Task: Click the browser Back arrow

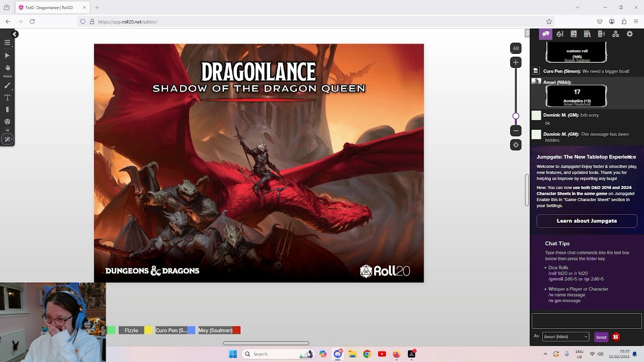Action: pos(8,22)
